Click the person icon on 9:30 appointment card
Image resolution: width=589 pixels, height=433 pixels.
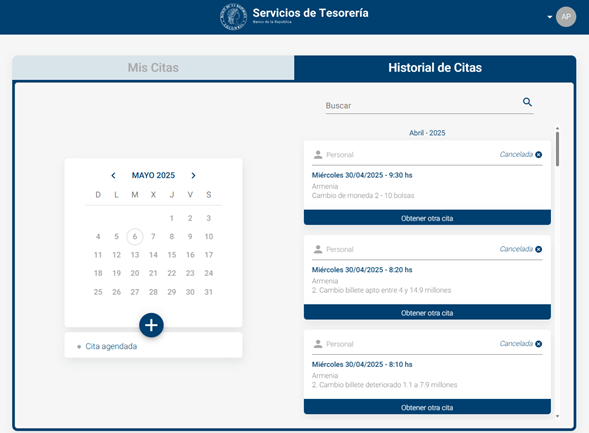click(x=318, y=155)
